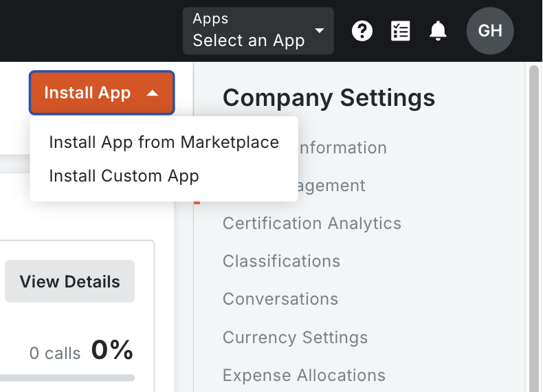Screen dimensions: 543x392
Task: Open Expense Allocations settings
Action: [x=304, y=375]
